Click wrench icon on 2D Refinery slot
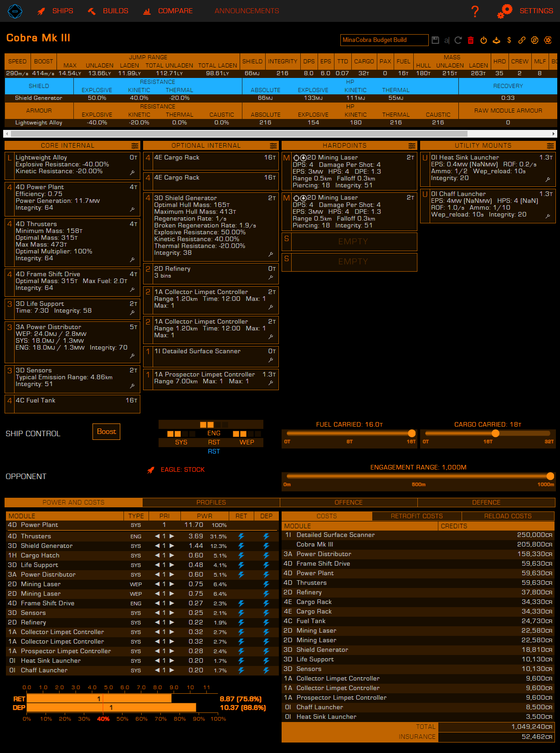Image resolution: width=560 pixels, height=753 pixels. point(271,277)
